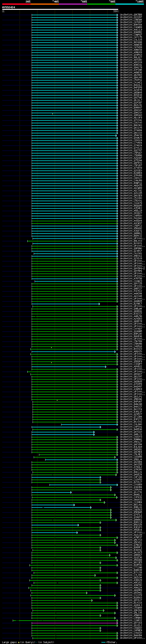Select hit label UniRef100_B0Y6Y1

pyautogui.click(x=131, y=243)
